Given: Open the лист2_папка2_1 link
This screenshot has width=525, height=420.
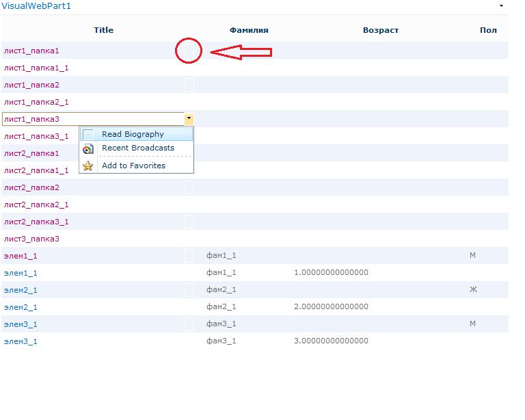Looking at the screenshot, I should [x=36, y=205].
